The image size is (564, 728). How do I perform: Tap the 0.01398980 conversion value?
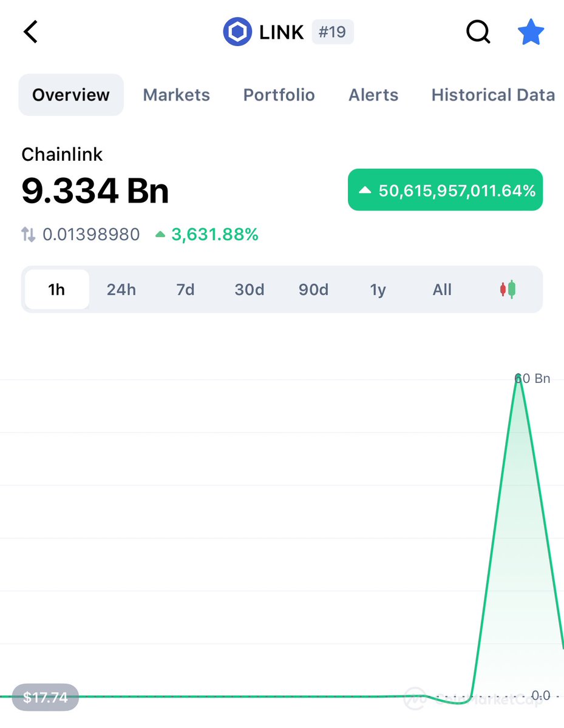click(x=91, y=234)
